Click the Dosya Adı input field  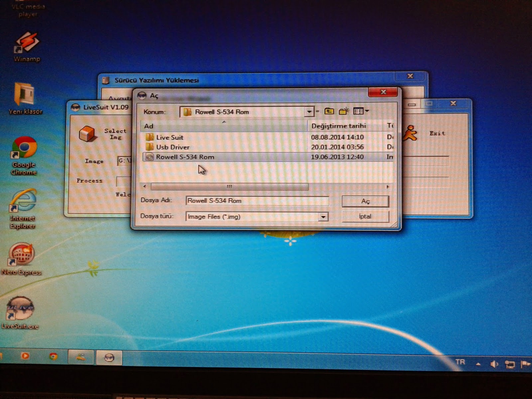[x=257, y=200]
